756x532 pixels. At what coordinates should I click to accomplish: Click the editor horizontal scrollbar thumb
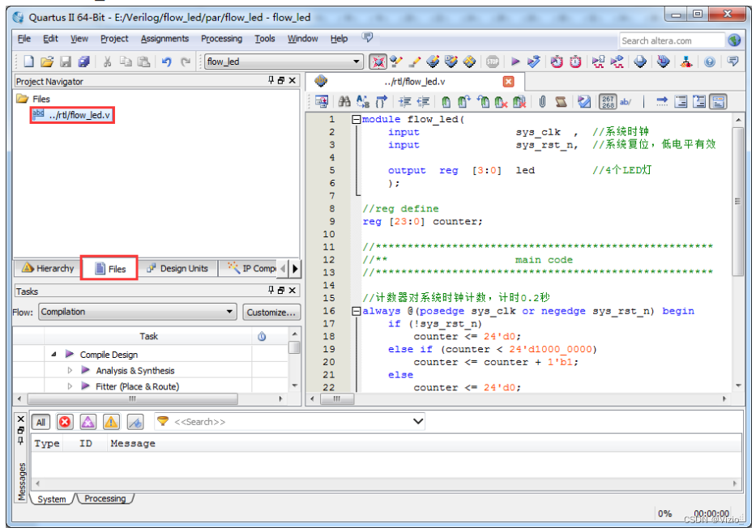(337, 398)
